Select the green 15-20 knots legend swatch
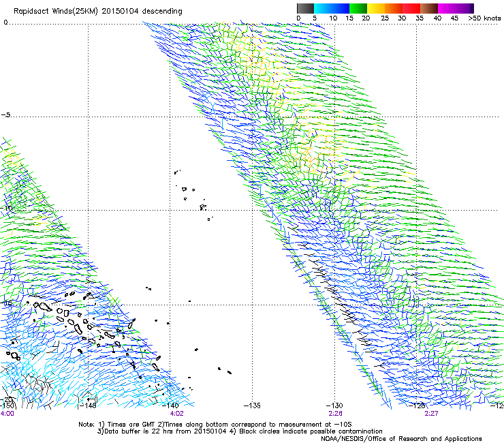 [x=358, y=8]
